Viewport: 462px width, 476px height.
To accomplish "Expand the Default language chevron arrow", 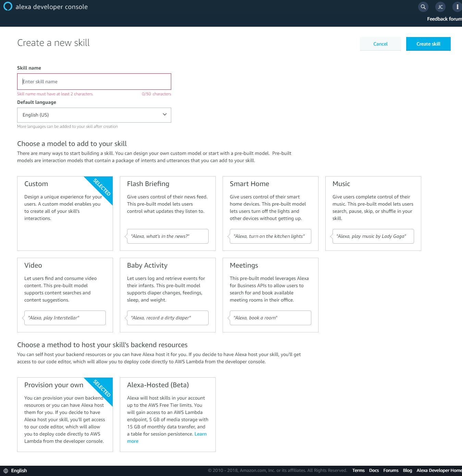I will click(x=164, y=114).
